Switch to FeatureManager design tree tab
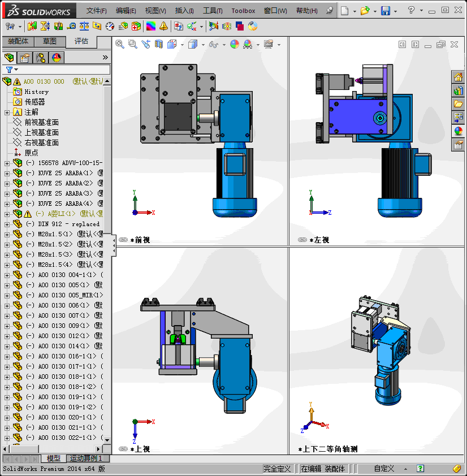The image size is (467, 476). (x=10, y=57)
